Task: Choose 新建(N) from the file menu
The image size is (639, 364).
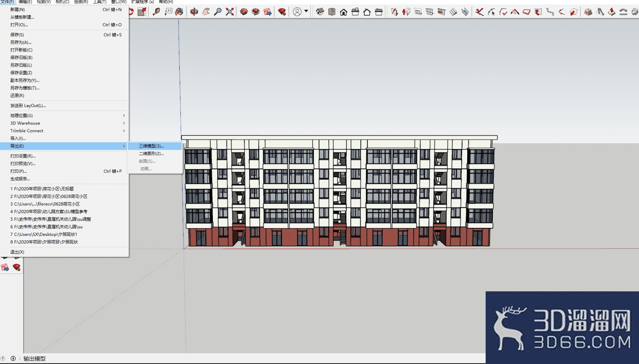Action: (64, 10)
